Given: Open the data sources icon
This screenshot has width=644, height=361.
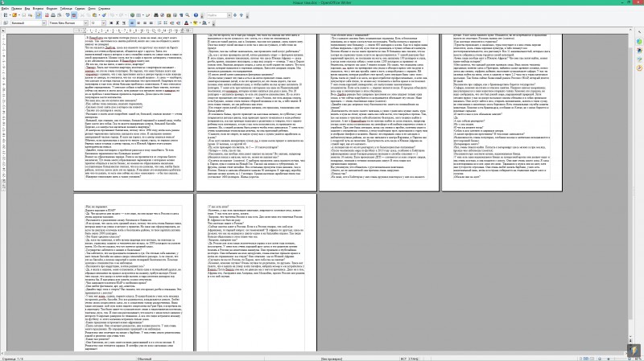Looking at the screenshot, I should tap(175, 15).
